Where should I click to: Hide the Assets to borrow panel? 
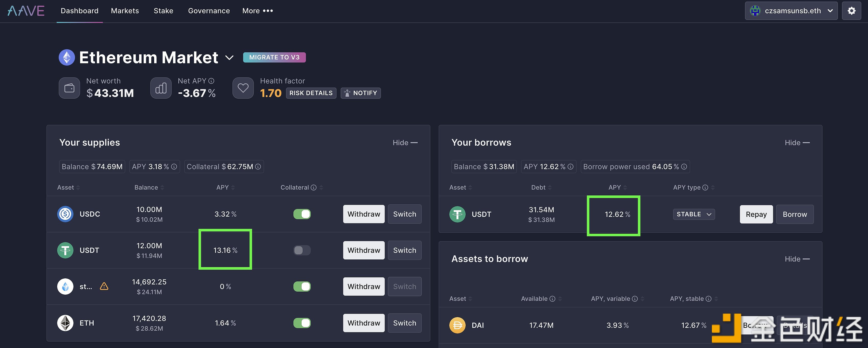pos(797,259)
